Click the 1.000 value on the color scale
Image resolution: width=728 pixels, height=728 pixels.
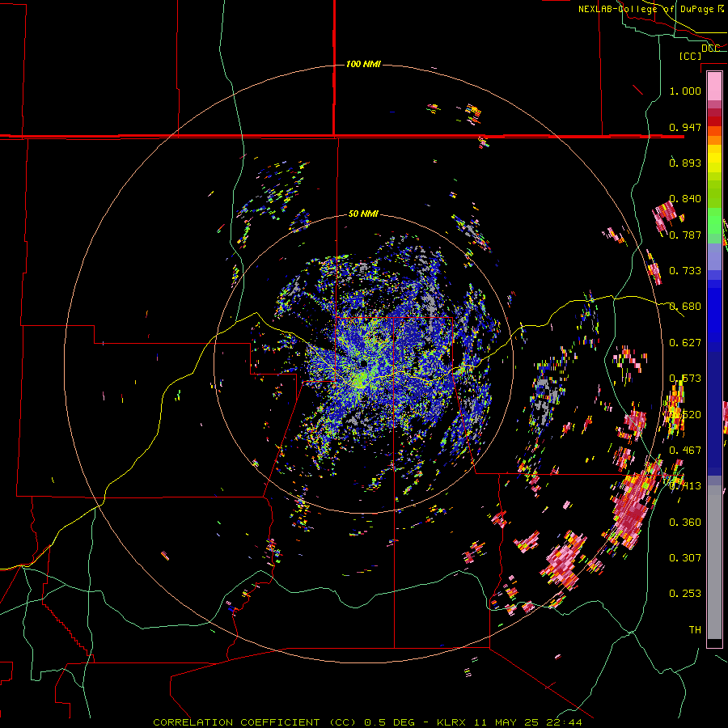[685, 91]
